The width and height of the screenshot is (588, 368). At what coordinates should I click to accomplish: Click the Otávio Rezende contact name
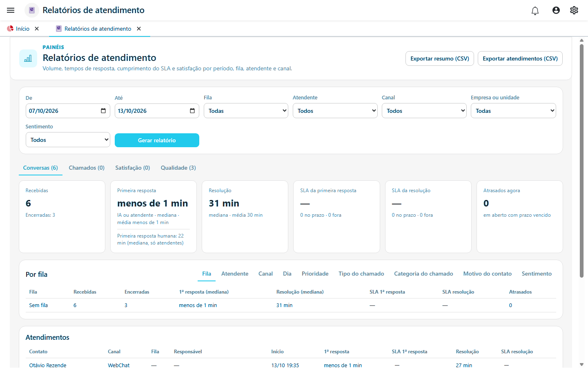point(48,365)
